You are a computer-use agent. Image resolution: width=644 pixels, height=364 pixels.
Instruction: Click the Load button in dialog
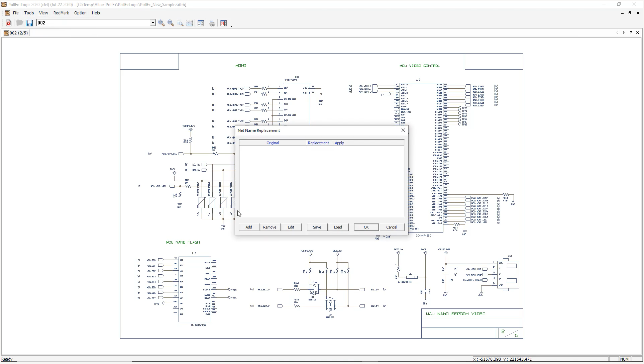point(338,227)
